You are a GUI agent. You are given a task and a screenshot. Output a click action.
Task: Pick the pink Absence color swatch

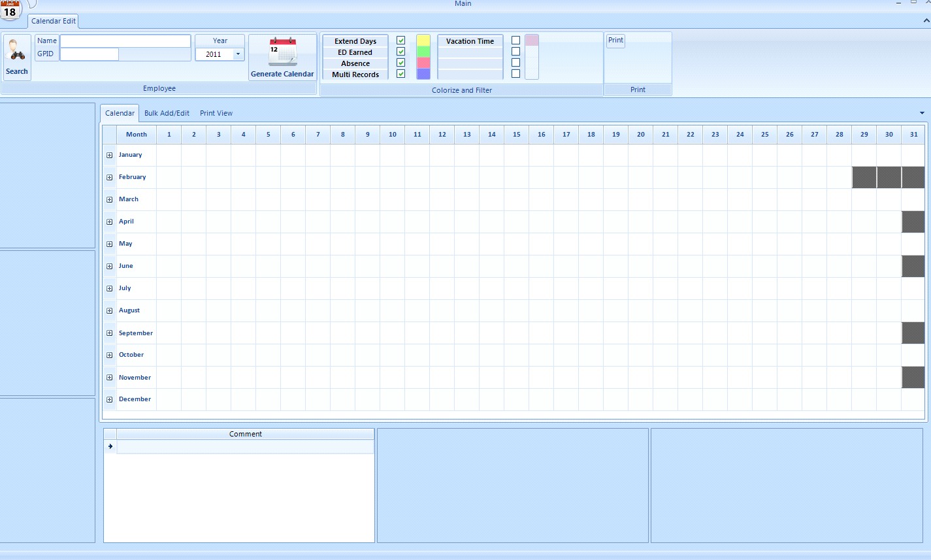pos(423,63)
